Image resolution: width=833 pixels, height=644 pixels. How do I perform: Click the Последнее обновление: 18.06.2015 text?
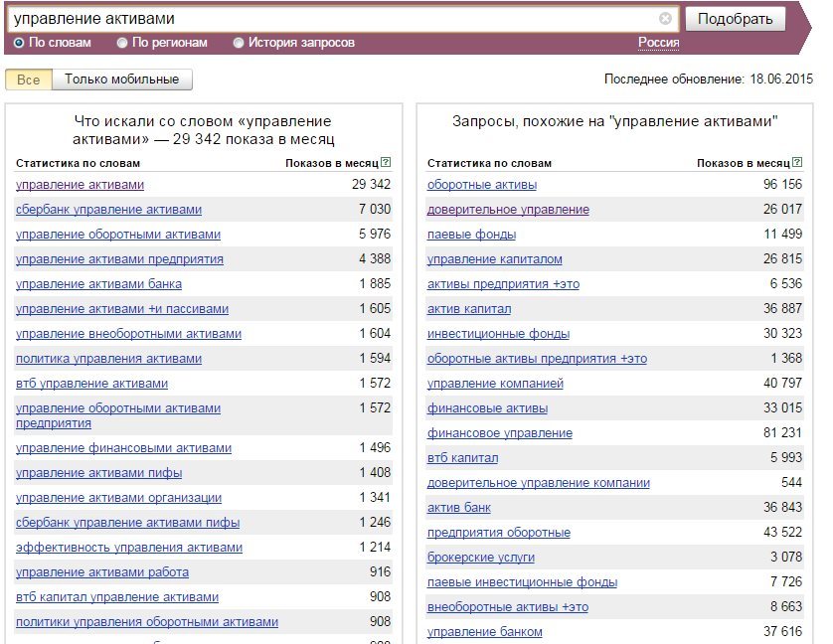pyautogui.click(x=709, y=80)
